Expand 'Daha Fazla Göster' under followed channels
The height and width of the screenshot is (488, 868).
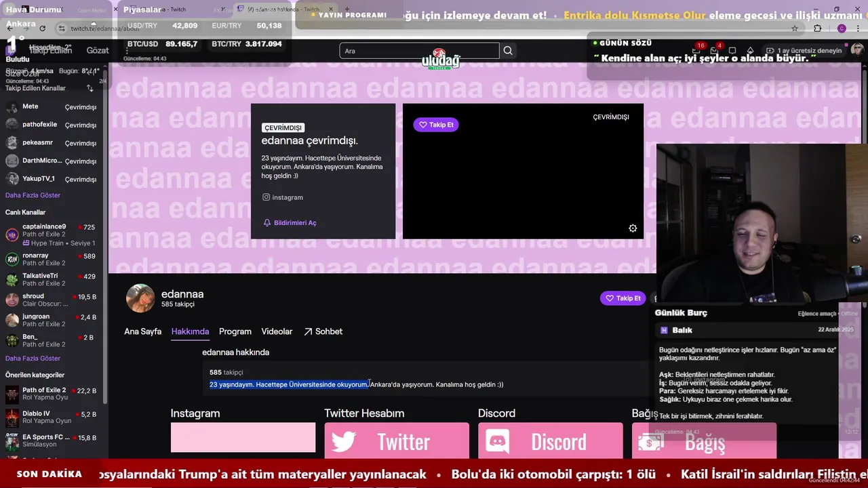(33, 195)
